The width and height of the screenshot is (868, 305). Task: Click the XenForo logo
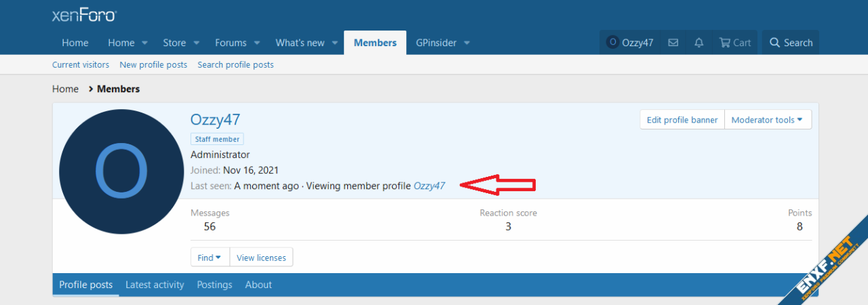tap(84, 15)
